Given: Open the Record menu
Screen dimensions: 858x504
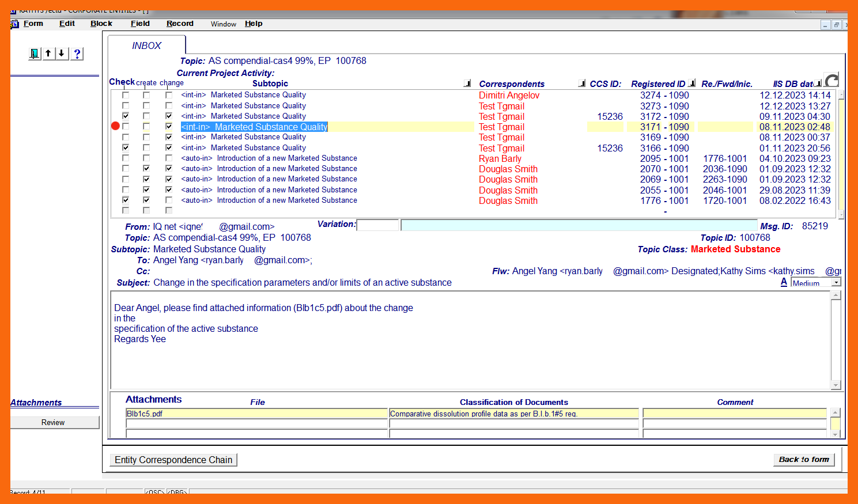Looking at the screenshot, I should click(x=180, y=24).
